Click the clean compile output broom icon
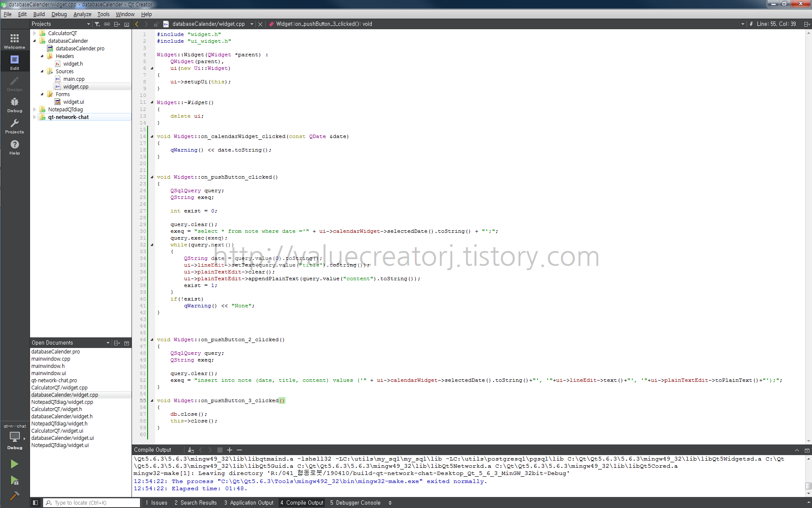Screen dimensions: 812x508 [x=191, y=450]
